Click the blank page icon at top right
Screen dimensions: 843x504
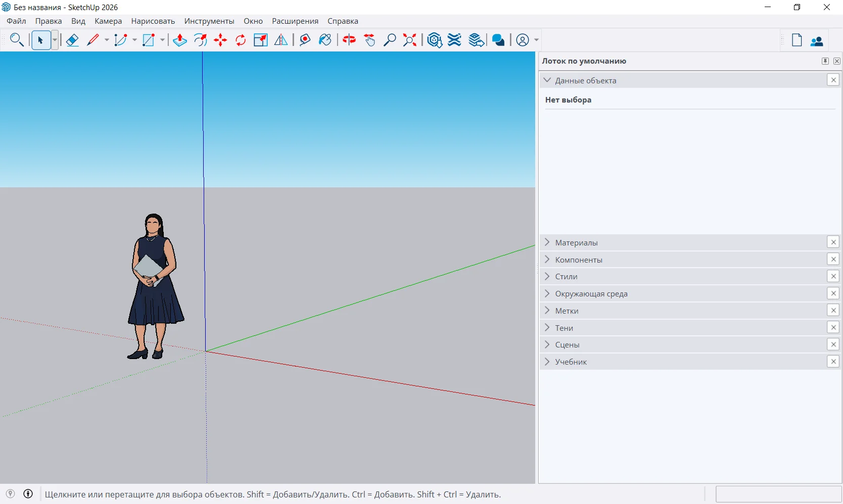click(x=797, y=40)
